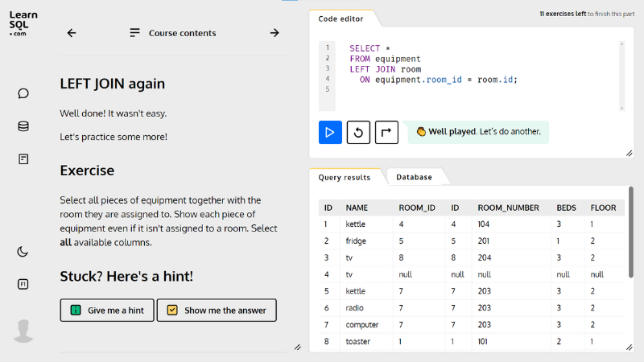Viewport: 644px width, 362px height.
Task: Click the next exercise arrow button
Action: tap(386, 132)
